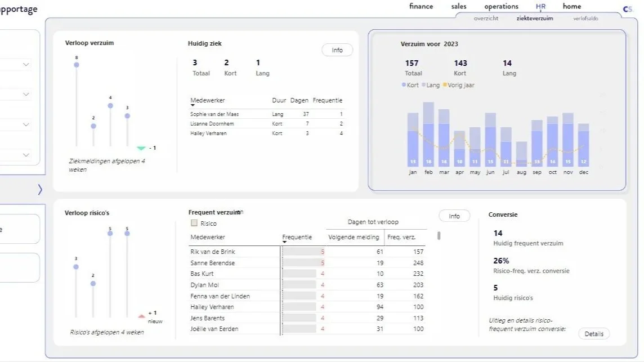Expand the side panel with the arrow
644x362 pixels.
coord(40,189)
